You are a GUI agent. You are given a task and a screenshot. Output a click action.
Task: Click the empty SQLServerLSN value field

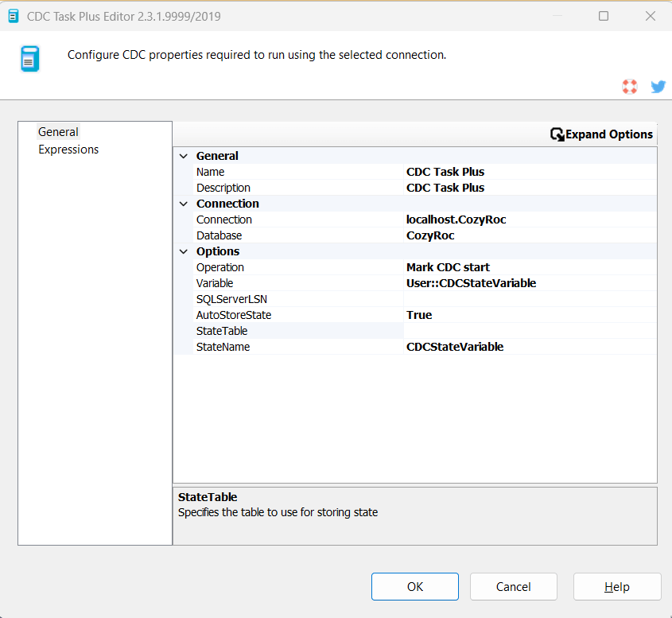[x=529, y=299]
